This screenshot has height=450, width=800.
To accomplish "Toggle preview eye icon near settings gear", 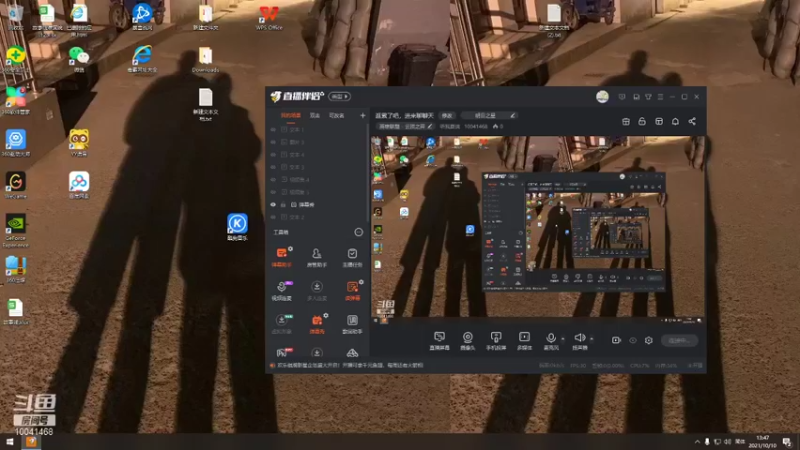I will click(633, 340).
